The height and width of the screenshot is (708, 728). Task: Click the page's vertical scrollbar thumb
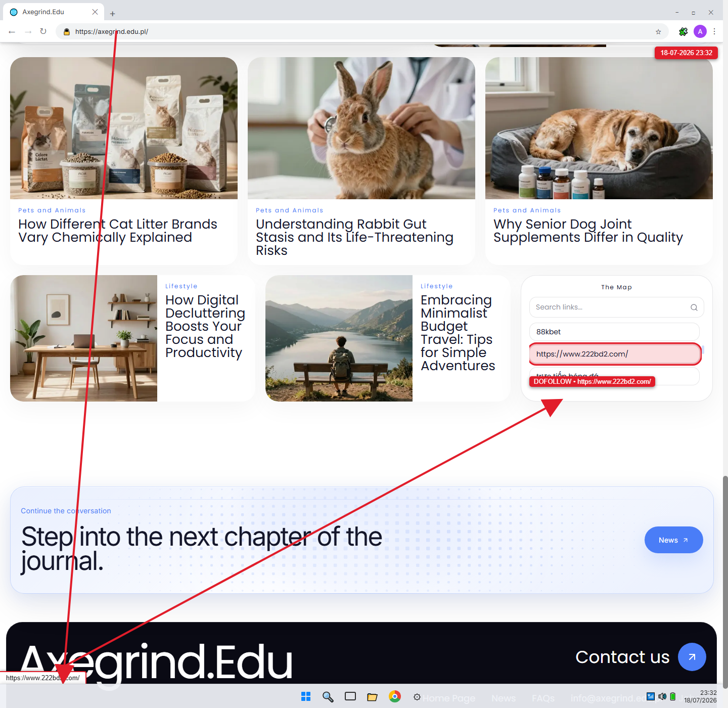725,582
